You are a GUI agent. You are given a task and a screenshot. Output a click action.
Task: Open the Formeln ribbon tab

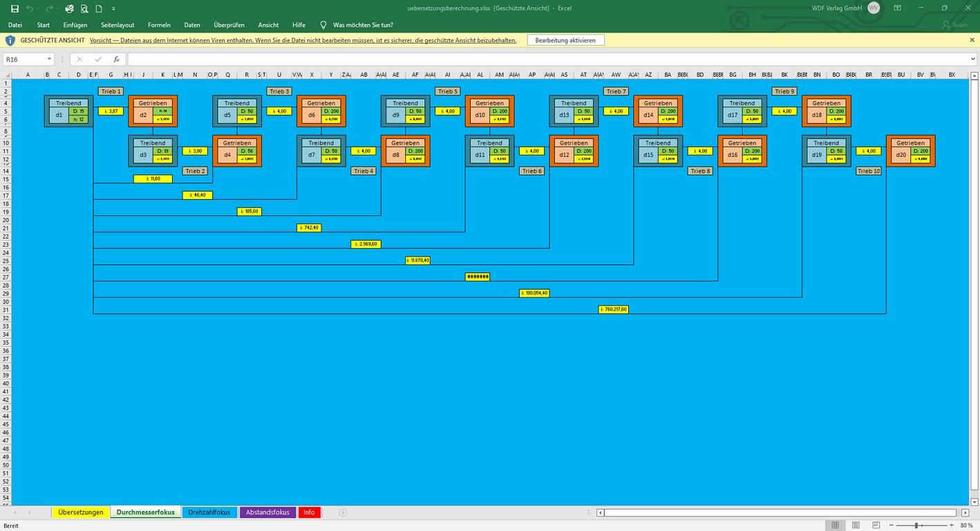tap(159, 25)
